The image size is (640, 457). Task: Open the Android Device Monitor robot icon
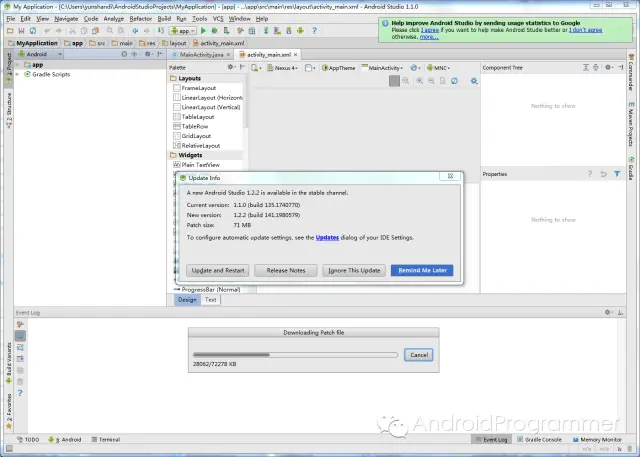click(x=300, y=31)
